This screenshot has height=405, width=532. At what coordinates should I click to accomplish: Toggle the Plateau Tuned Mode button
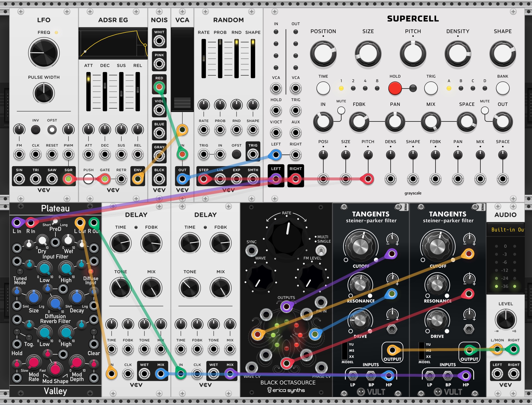pos(20,271)
